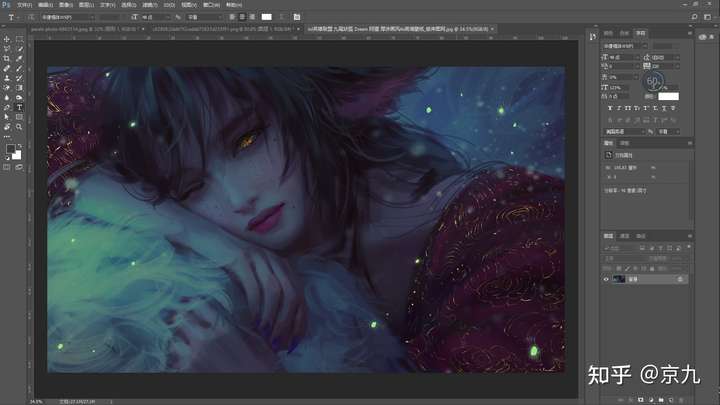720x405 pixels.
Task: Select the Eyedropper tool
Action: tap(19, 58)
